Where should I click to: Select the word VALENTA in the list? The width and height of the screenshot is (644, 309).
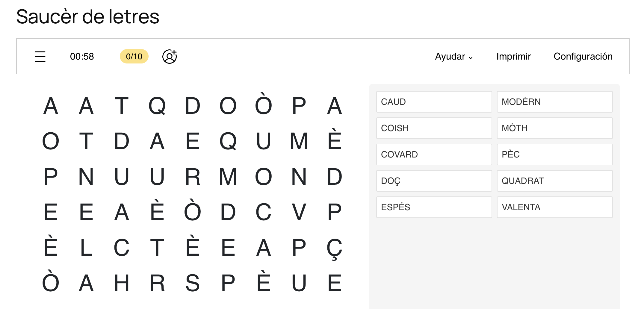555,207
